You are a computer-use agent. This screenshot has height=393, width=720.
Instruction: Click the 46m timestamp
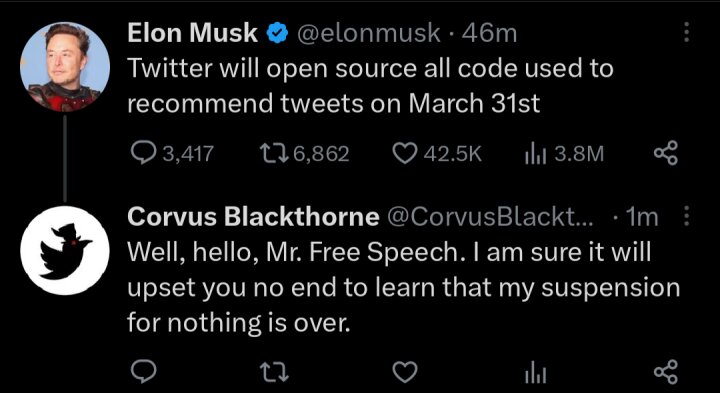click(x=489, y=33)
